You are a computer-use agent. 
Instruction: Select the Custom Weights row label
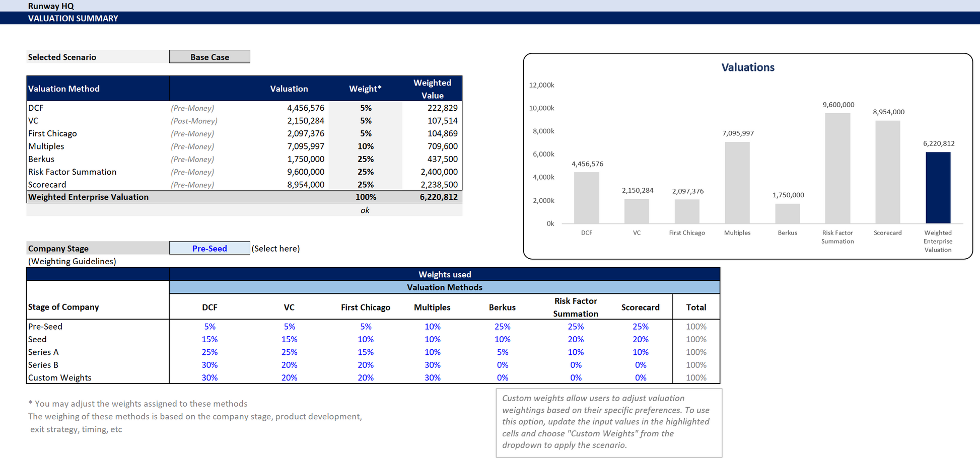coord(60,377)
